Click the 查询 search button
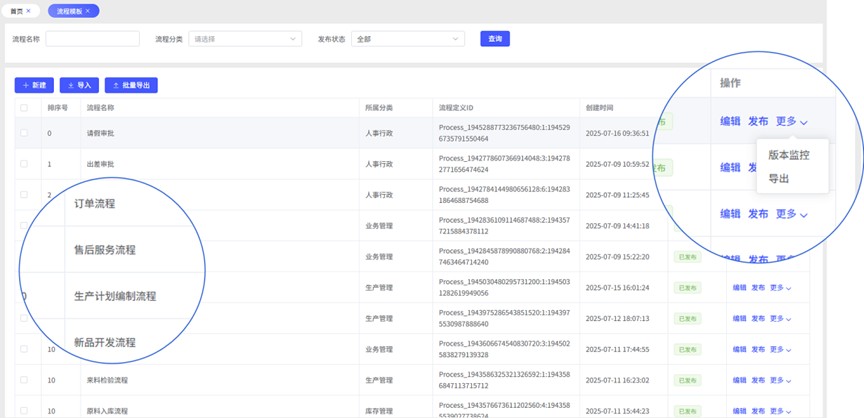 pyautogui.click(x=495, y=39)
